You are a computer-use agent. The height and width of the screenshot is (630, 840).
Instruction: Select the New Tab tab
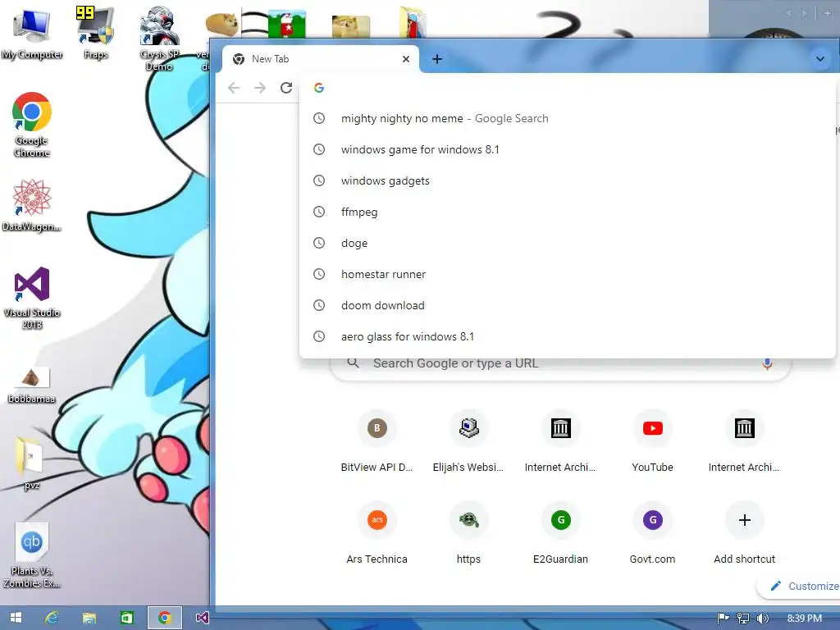click(x=321, y=59)
